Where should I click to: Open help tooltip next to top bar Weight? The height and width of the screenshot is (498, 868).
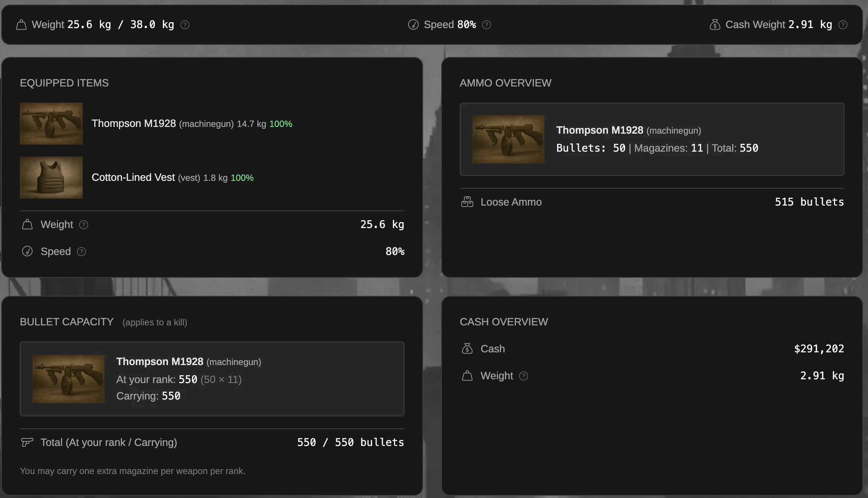click(185, 25)
